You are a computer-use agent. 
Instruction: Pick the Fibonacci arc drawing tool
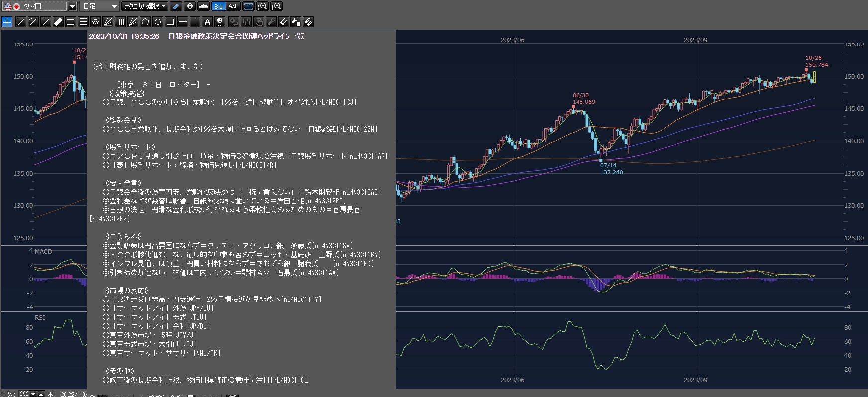[96, 22]
